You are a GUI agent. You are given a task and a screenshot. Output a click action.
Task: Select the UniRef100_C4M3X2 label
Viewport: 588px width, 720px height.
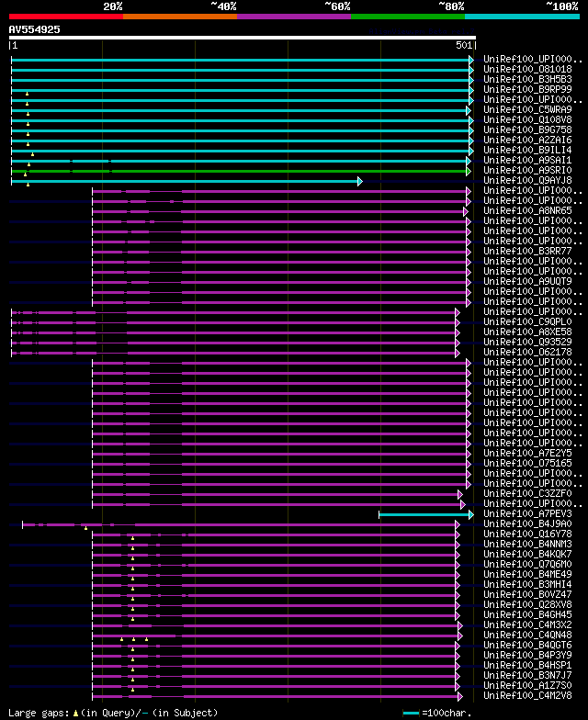point(527,624)
